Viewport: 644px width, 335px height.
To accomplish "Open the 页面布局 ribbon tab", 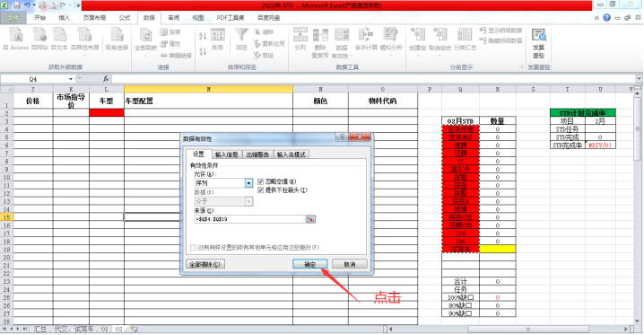I will 94,18.
